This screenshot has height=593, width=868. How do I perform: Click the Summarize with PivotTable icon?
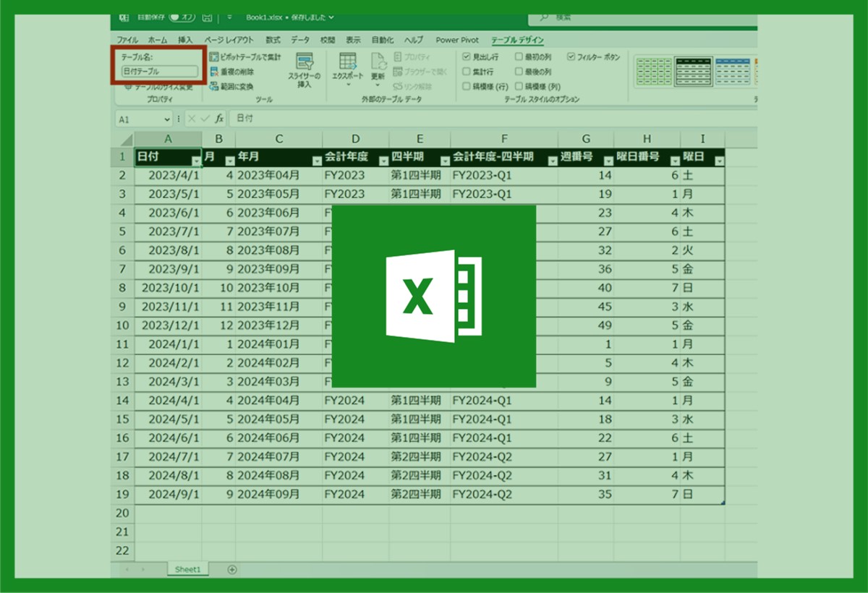click(214, 57)
